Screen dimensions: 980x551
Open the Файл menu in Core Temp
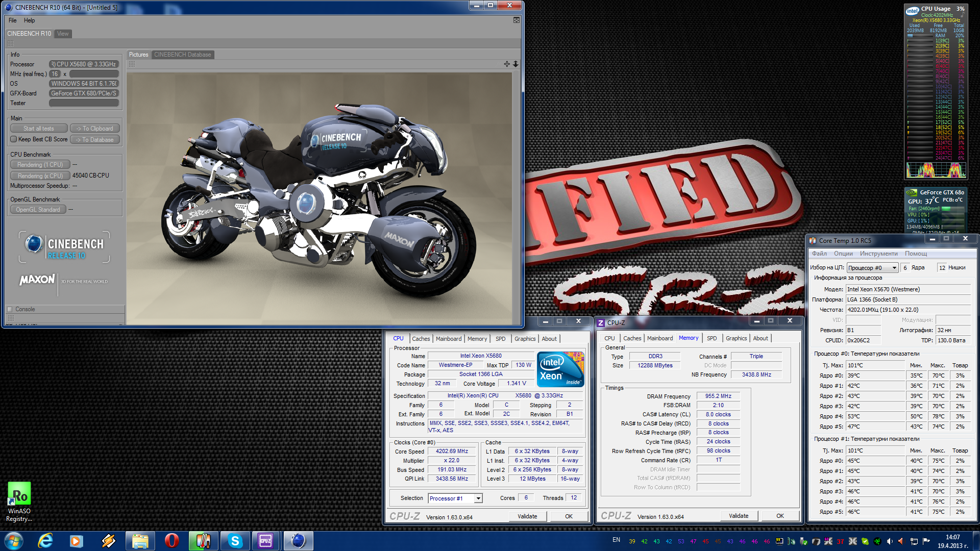point(819,254)
